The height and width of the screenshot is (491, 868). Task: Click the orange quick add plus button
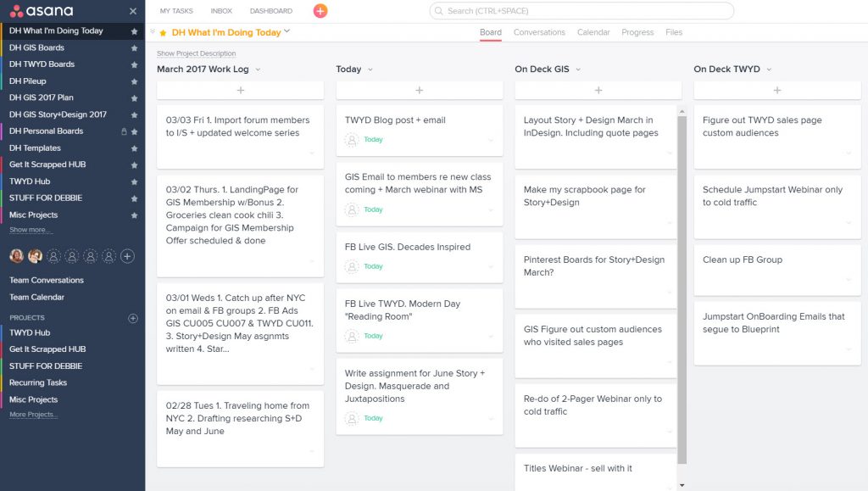point(320,10)
